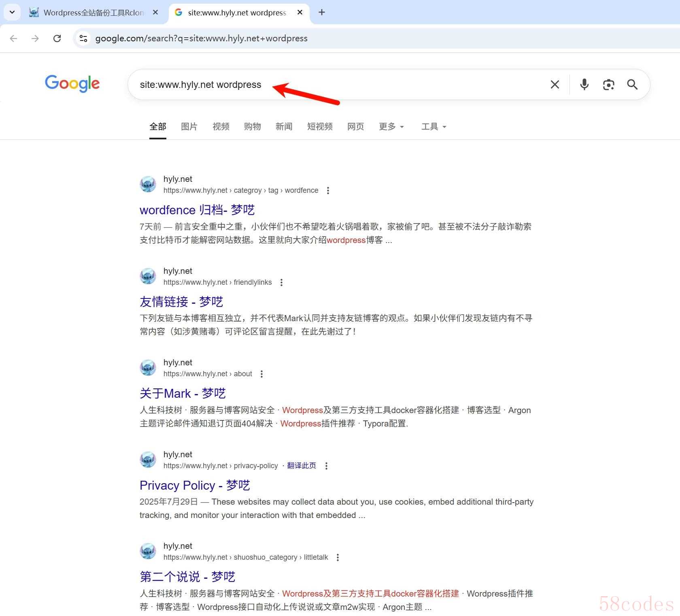Submit search with magnifier icon
The height and width of the screenshot is (616, 680).
pyautogui.click(x=632, y=85)
